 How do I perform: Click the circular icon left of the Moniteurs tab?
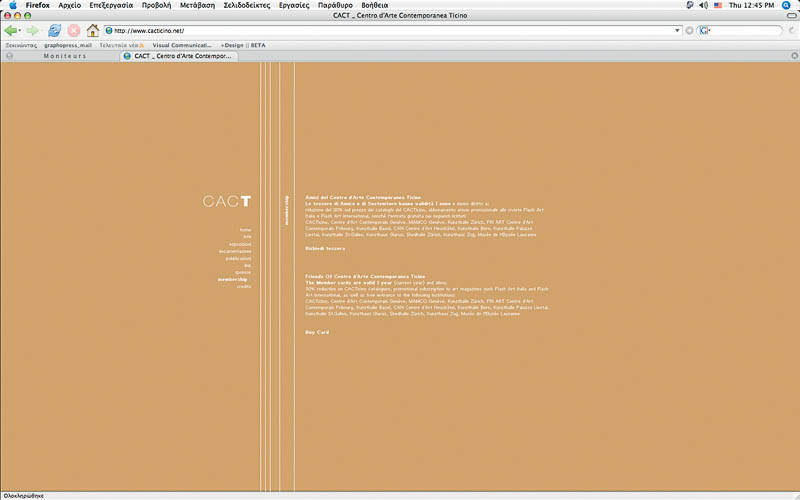[9, 56]
